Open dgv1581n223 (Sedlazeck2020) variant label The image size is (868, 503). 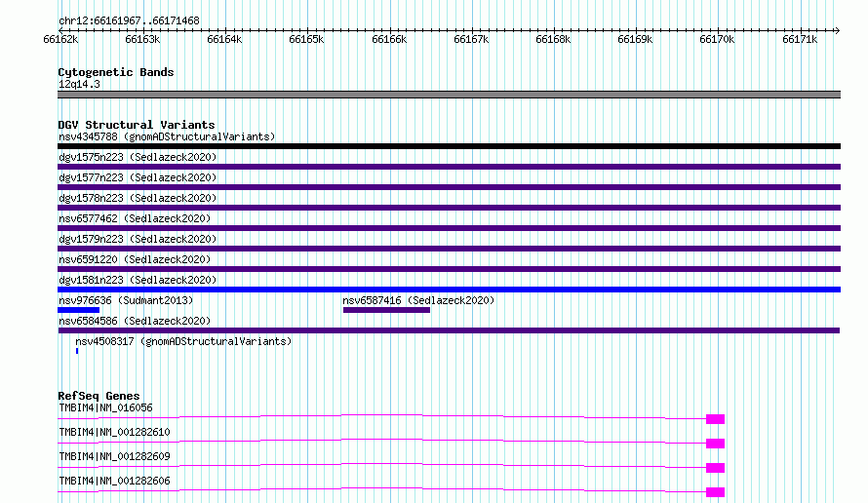coord(138,280)
